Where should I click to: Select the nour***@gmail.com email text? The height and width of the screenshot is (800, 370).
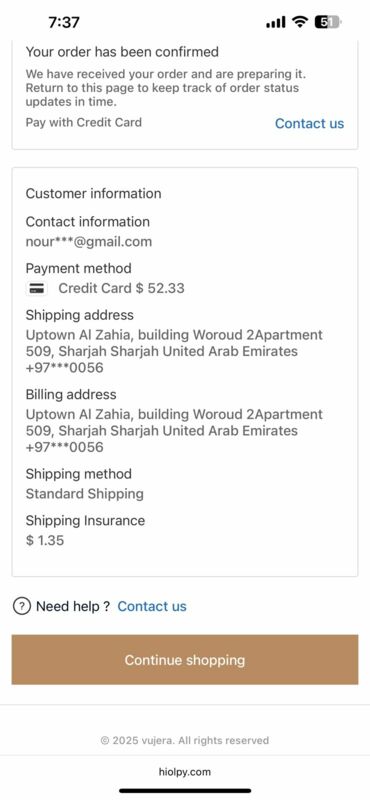click(89, 241)
